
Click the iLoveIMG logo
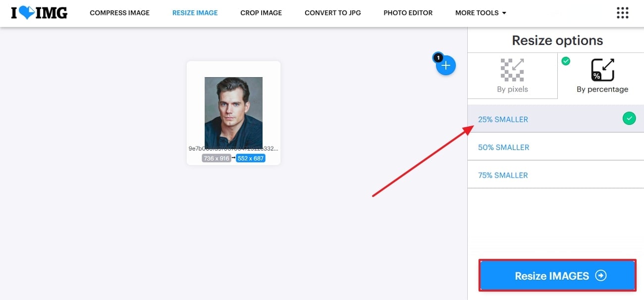39,13
